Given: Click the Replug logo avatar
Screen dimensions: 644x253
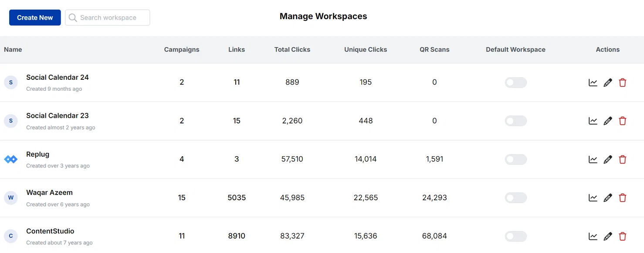Looking at the screenshot, I should coord(10,159).
